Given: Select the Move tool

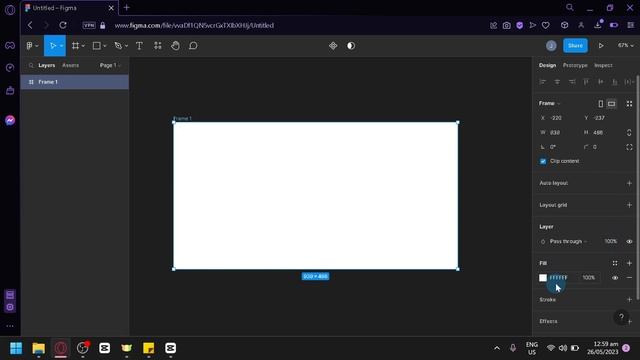Looking at the screenshot, I should click(x=52, y=46).
